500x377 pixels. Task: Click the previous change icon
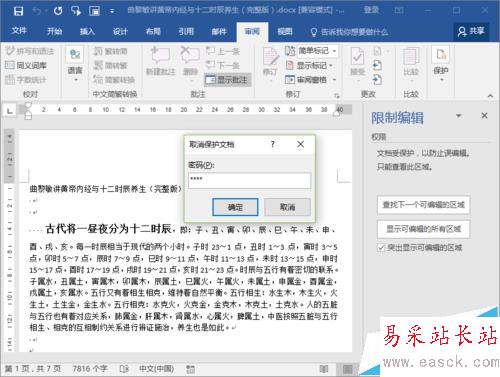pos(378,65)
